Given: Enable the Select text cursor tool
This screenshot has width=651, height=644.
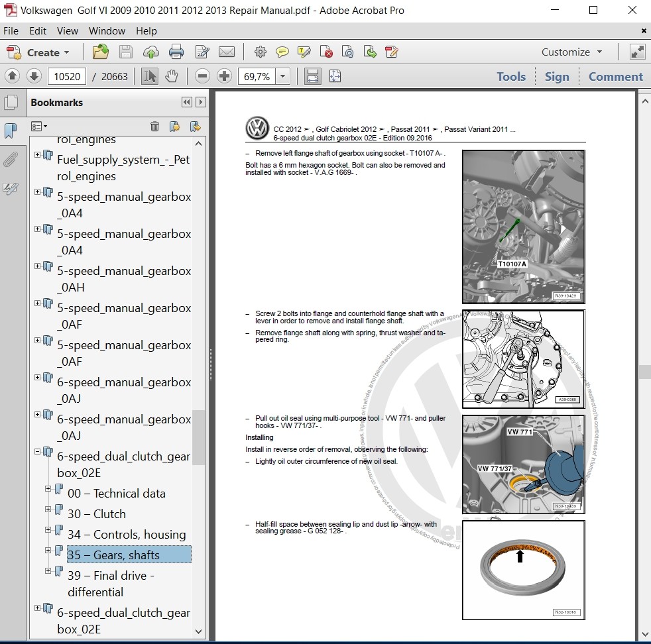Looking at the screenshot, I should (150, 77).
